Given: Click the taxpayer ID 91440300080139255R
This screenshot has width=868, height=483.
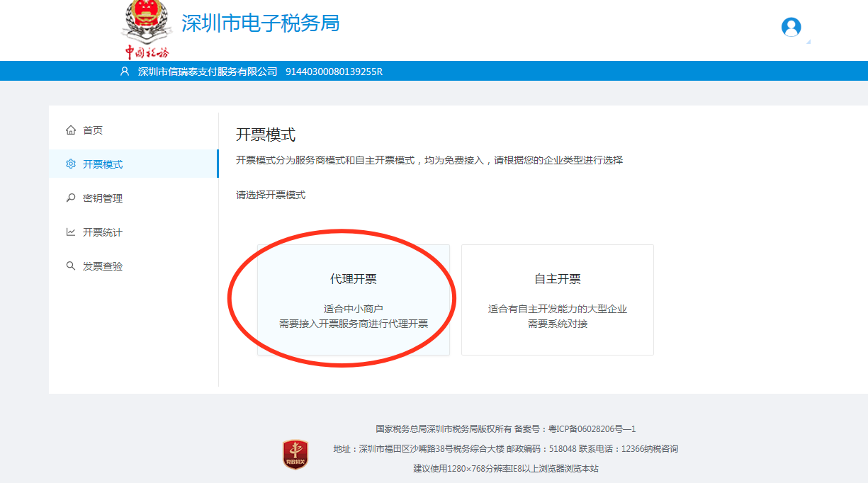Looking at the screenshot, I should [334, 72].
